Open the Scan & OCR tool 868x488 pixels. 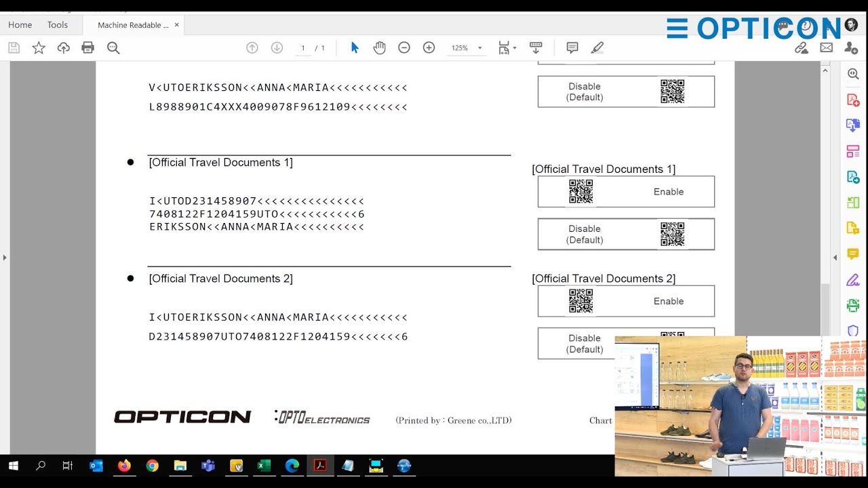point(853,306)
